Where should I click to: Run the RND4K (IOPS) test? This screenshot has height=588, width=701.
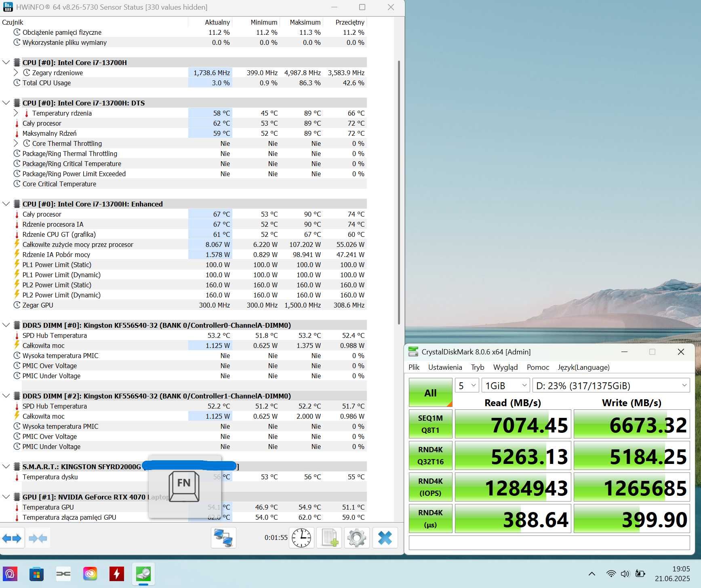click(430, 487)
